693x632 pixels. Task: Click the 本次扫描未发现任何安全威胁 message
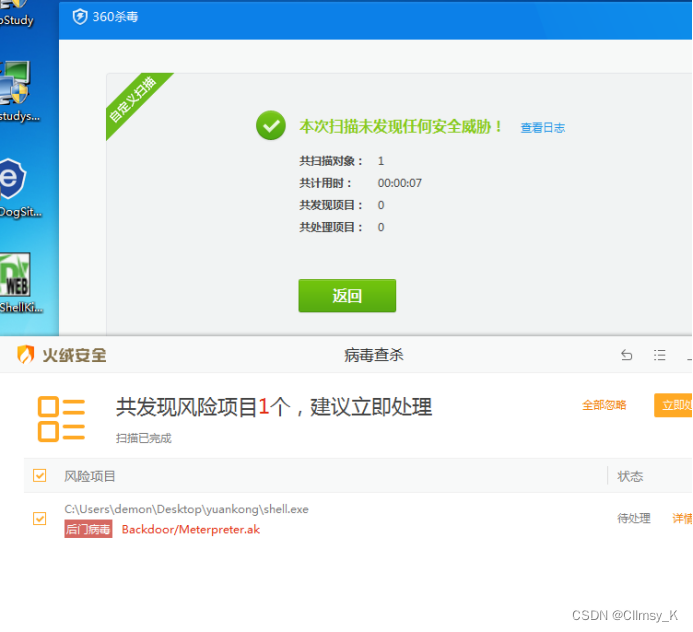401,127
